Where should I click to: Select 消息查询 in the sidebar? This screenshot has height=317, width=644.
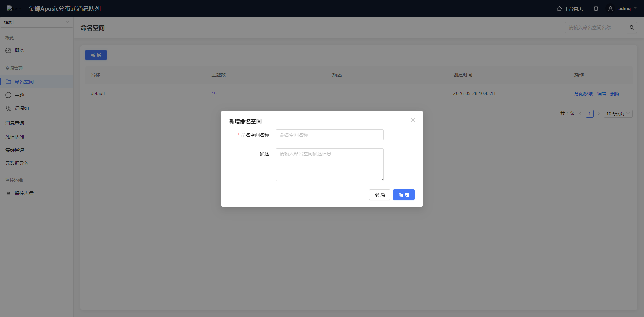click(15, 123)
